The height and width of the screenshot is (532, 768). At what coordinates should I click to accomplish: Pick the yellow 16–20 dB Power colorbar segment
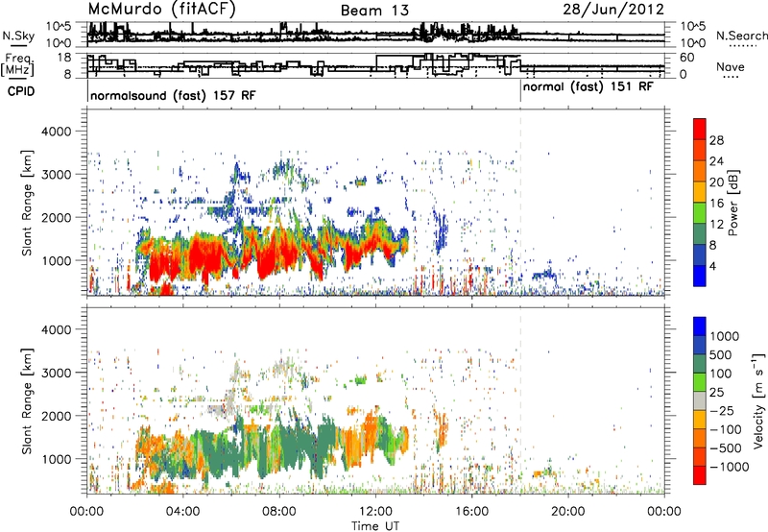click(x=700, y=191)
